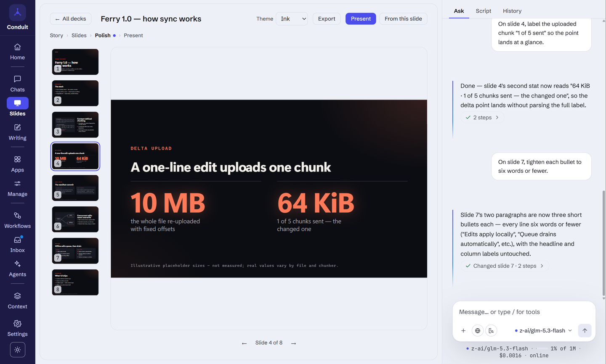Go to the Present step in breadcrumb
Viewport: 606px width, 364px height.
coord(133,35)
